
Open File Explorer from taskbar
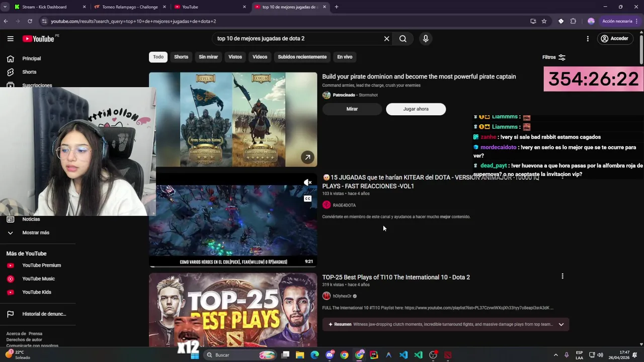(x=300, y=355)
